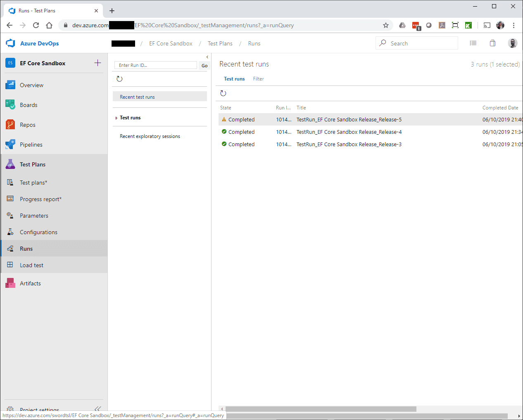This screenshot has height=420, width=523.
Task: Open the work items list icon in header
Action: 473,43
